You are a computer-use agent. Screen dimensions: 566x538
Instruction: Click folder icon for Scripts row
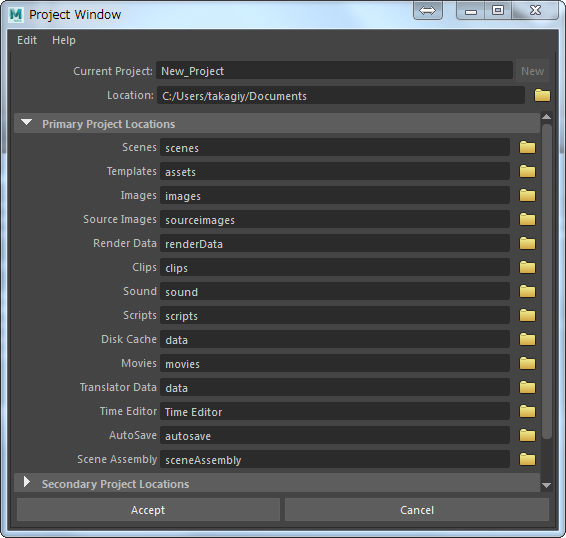coord(527,316)
